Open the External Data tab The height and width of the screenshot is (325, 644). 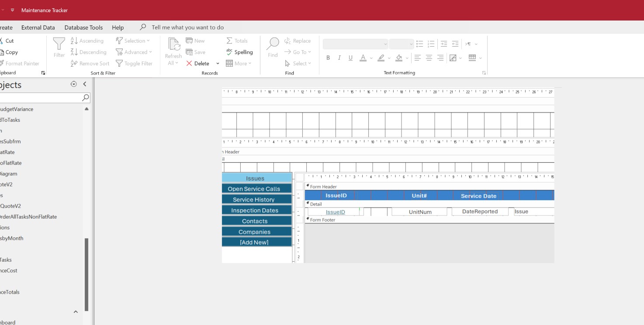[x=38, y=27]
